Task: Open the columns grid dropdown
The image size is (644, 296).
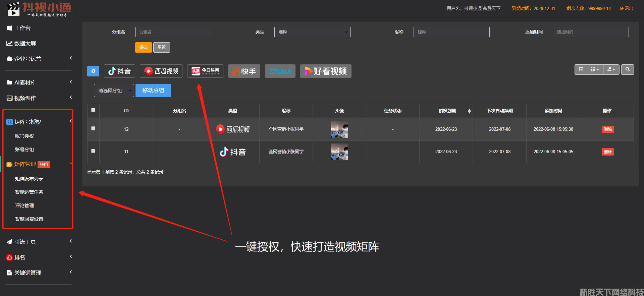Action: pos(595,69)
